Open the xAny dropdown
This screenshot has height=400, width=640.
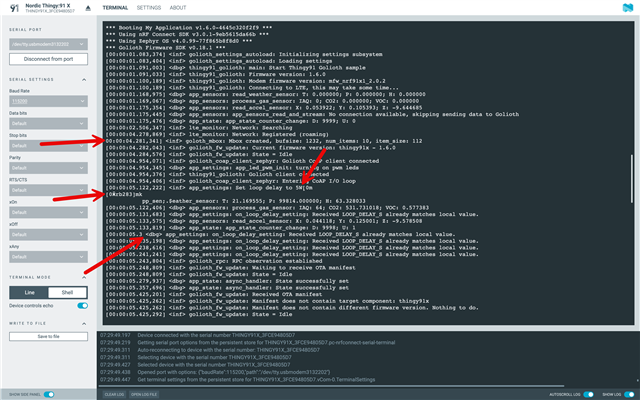click(x=48, y=257)
